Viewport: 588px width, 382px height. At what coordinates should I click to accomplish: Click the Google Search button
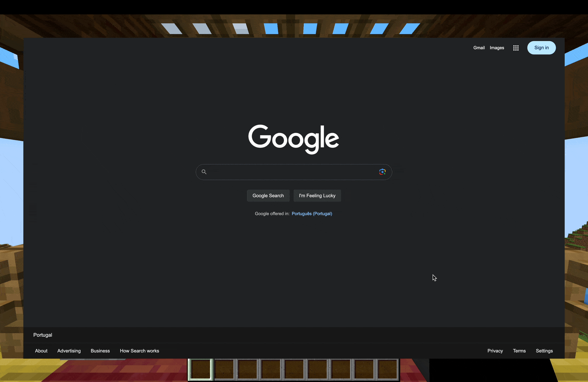pyautogui.click(x=268, y=196)
